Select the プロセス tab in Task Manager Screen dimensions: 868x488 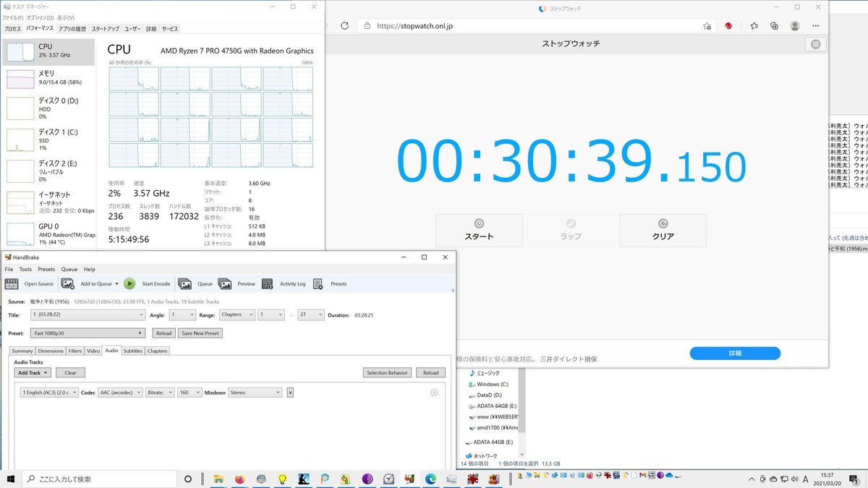point(12,29)
